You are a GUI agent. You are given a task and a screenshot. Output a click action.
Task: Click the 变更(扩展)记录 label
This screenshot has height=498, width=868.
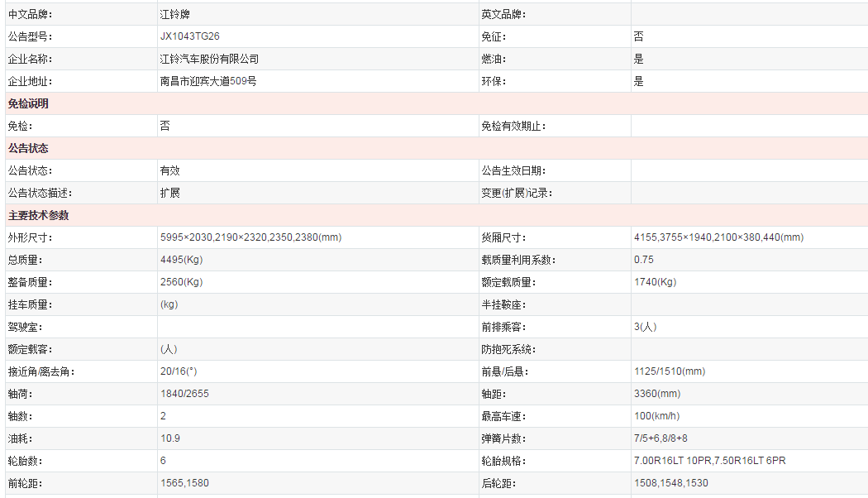coord(517,193)
